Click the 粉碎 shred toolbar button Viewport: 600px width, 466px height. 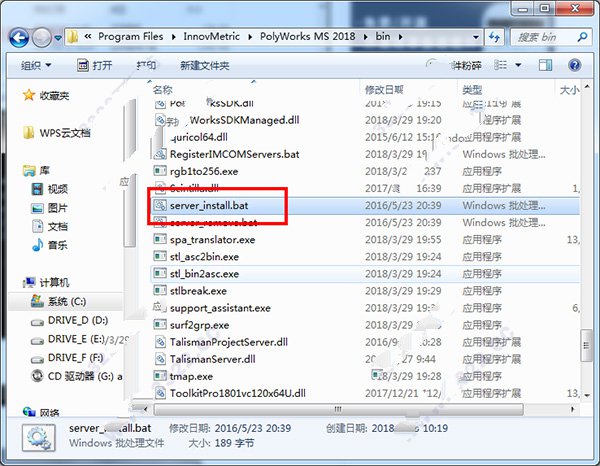[x=467, y=65]
